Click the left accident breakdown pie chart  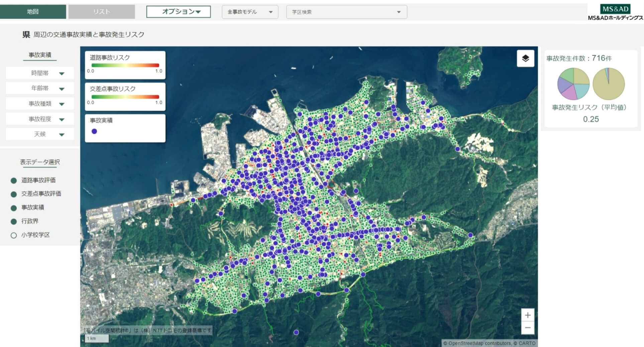[x=573, y=84]
